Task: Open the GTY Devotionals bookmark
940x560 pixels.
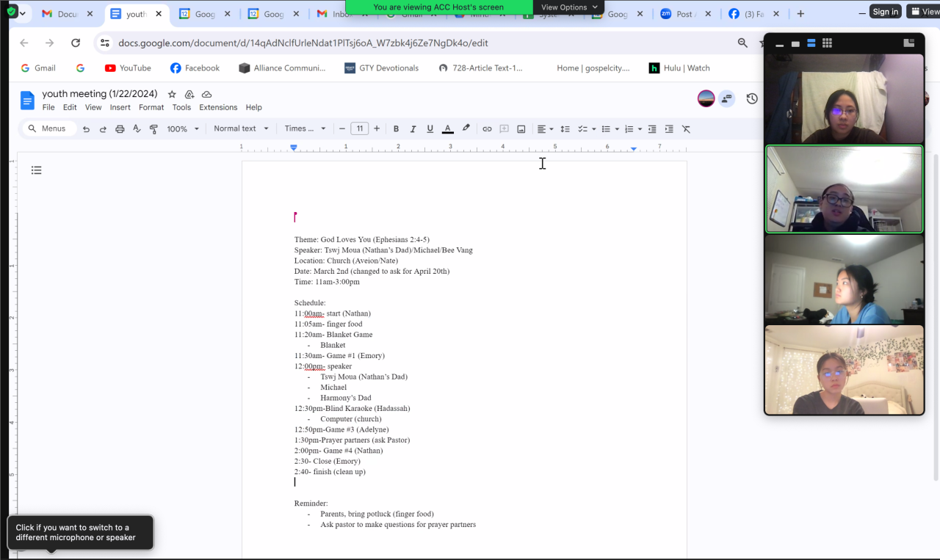Action: coord(382,68)
